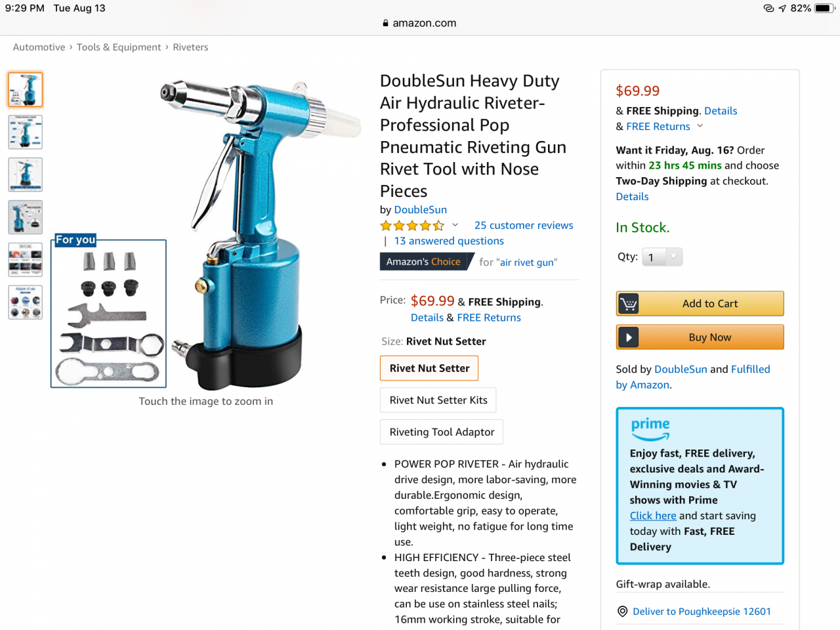Image resolution: width=840 pixels, height=630 pixels.
Task: Open the Qty quantity dropdown
Action: click(x=662, y=257)
